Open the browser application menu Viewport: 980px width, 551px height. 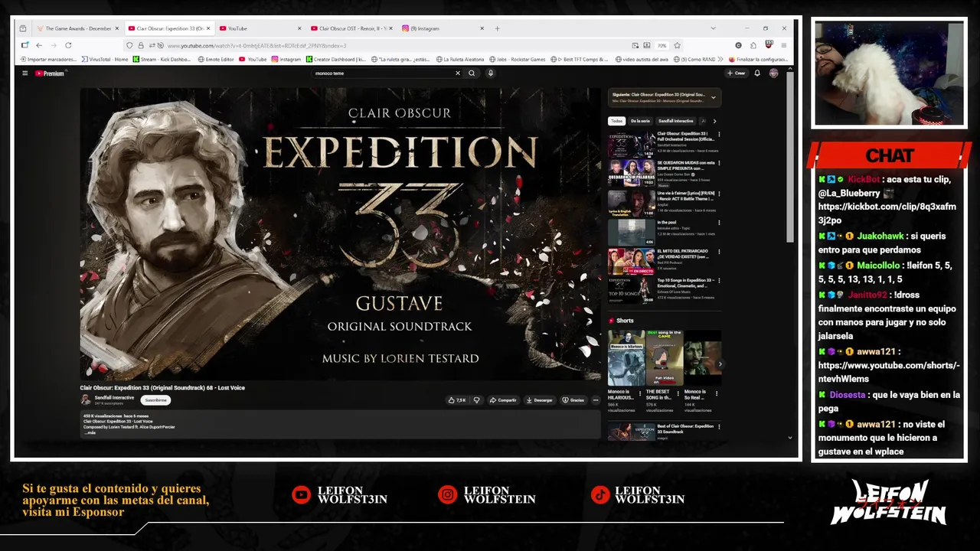click(x=784, y=45)
